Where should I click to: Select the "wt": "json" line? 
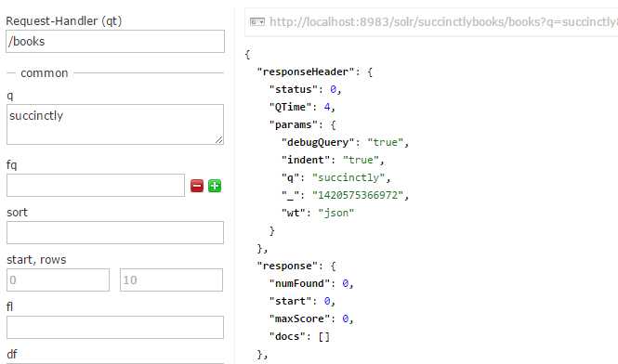click(x=318, y=213)
